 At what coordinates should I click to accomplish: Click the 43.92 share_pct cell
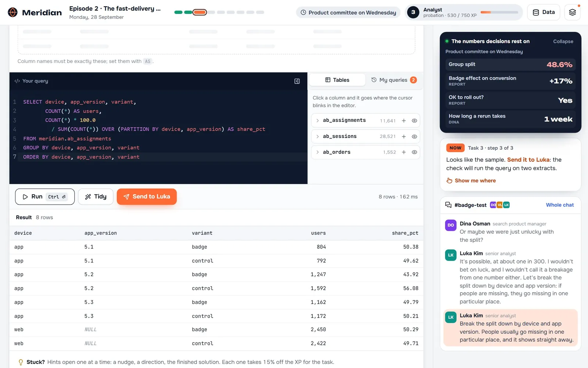click(410, 275)
